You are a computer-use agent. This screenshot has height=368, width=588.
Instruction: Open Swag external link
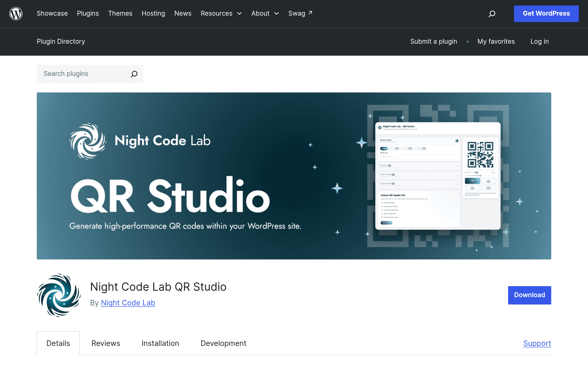click(300, 13)
